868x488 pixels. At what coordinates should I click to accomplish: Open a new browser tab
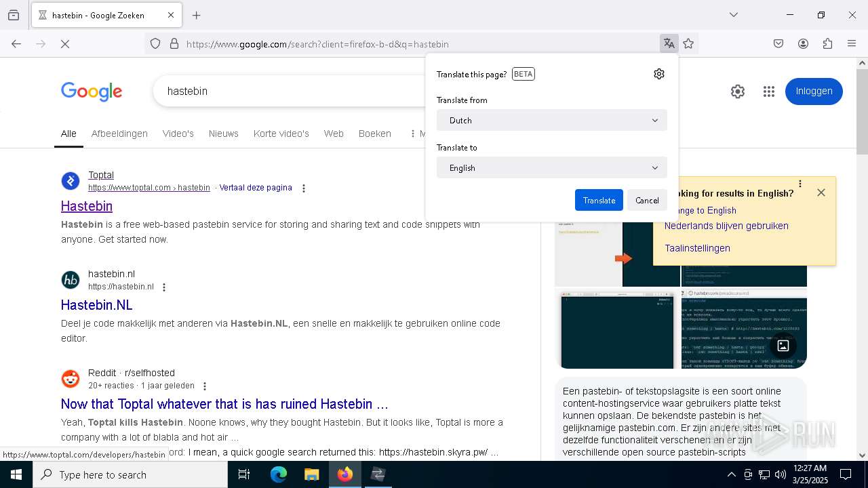(x=197, y=15)
